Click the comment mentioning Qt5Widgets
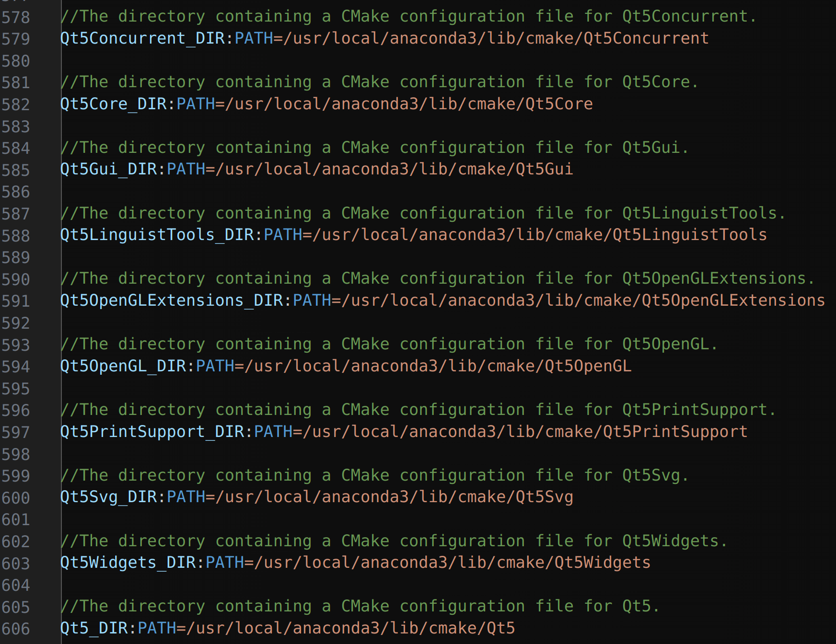 click(394, 541)
